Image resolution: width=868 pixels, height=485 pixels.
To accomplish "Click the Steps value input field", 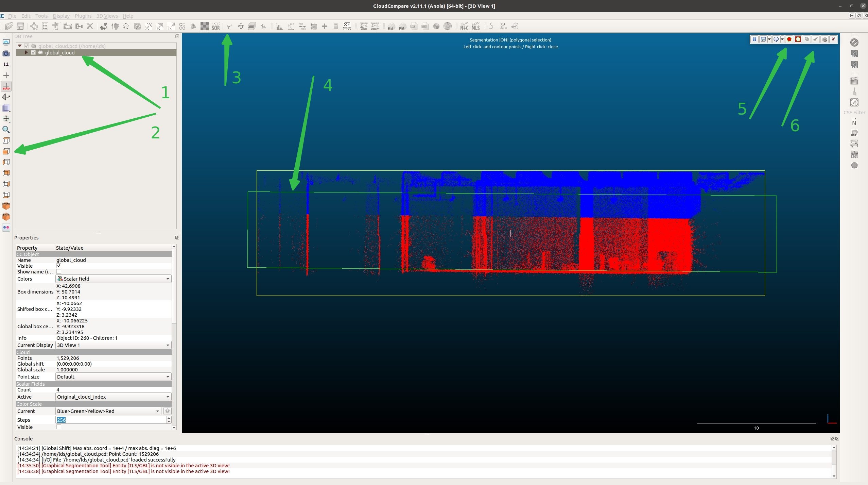I will click(111, 420).
